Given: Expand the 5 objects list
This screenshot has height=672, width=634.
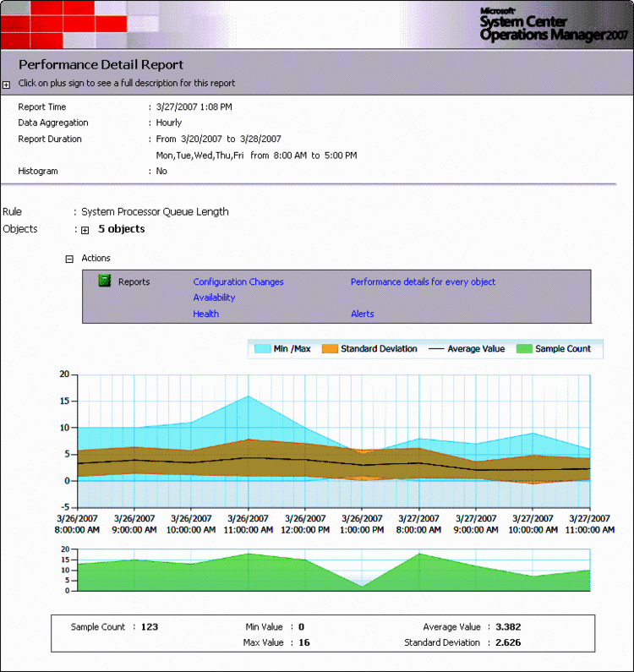Looking at the screenshot, I should pyautogui.click(x=85, y=231).
